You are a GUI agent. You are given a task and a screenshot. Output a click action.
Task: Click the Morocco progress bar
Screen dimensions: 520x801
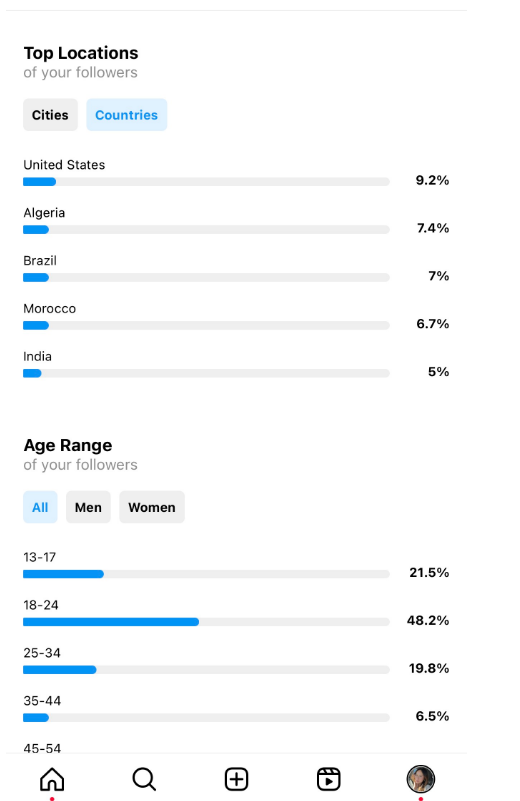[x=206, y=325]
